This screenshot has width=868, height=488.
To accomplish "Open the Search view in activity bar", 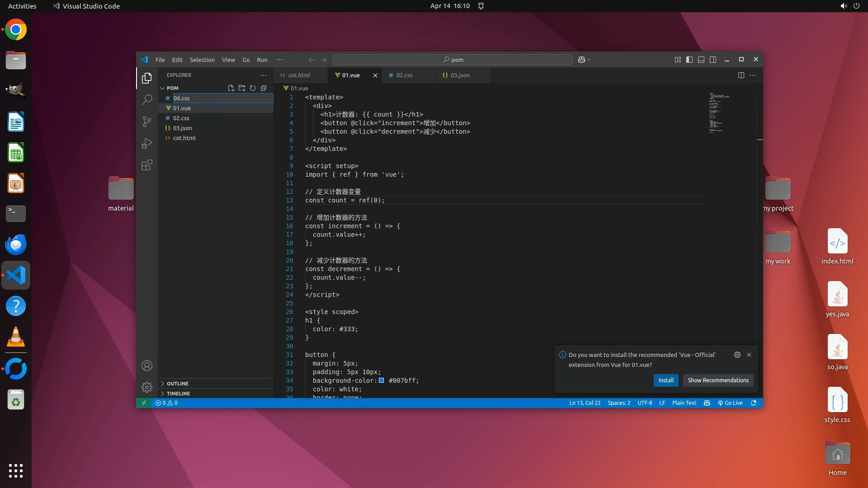I will coord(146,100).
